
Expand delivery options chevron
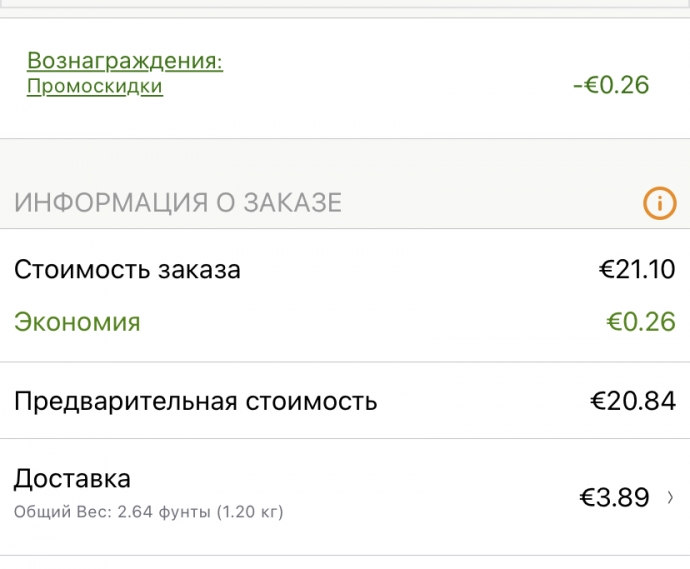coord(670,498)
